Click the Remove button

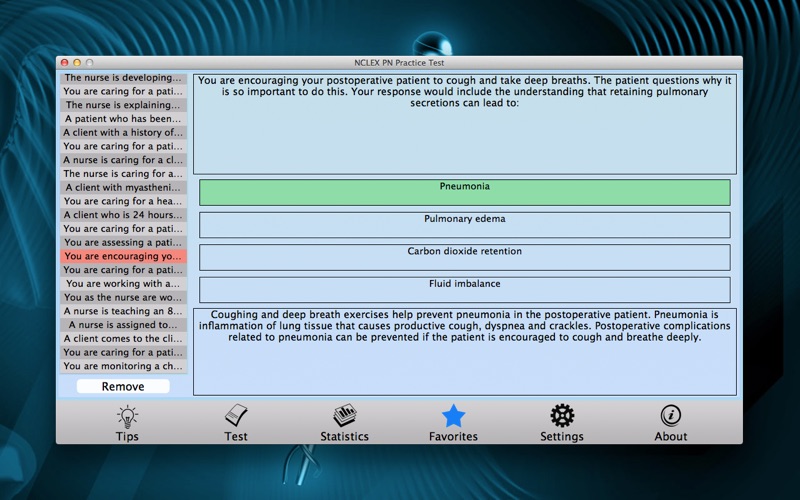123,386
